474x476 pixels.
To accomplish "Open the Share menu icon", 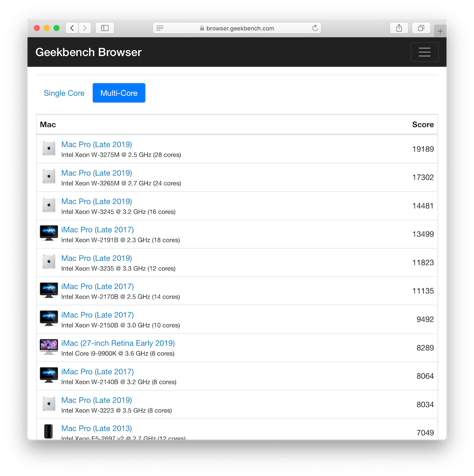I will [x=399, y=28].
